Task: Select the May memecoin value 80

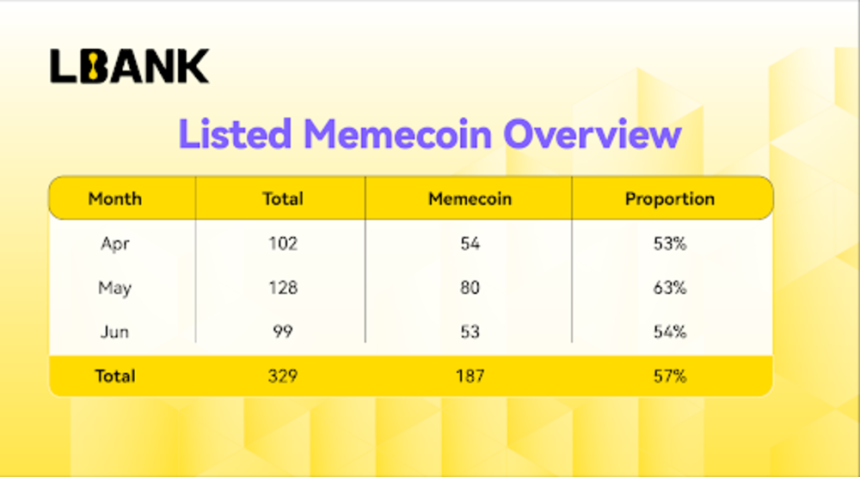Action: pyautogui.click(x=470, y=288)
